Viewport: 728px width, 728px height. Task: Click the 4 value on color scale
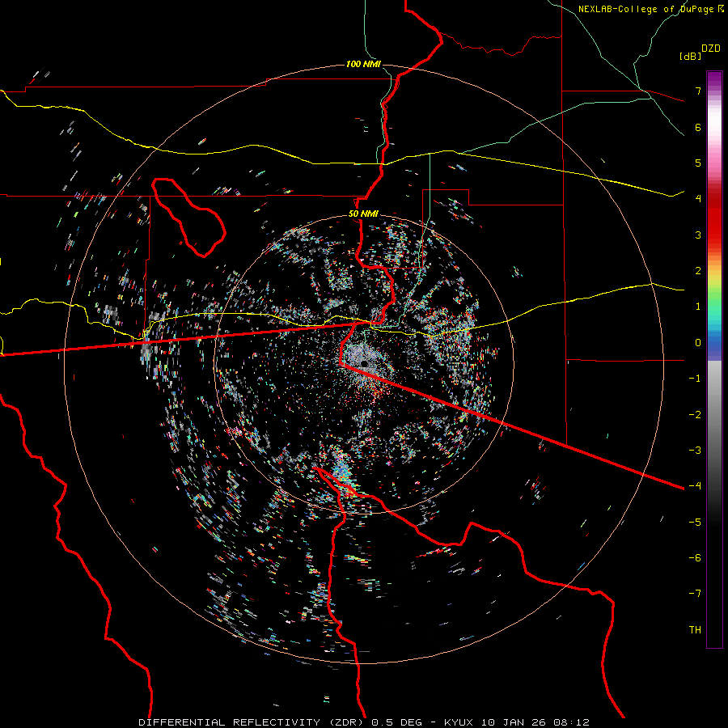tap(698, 199)
